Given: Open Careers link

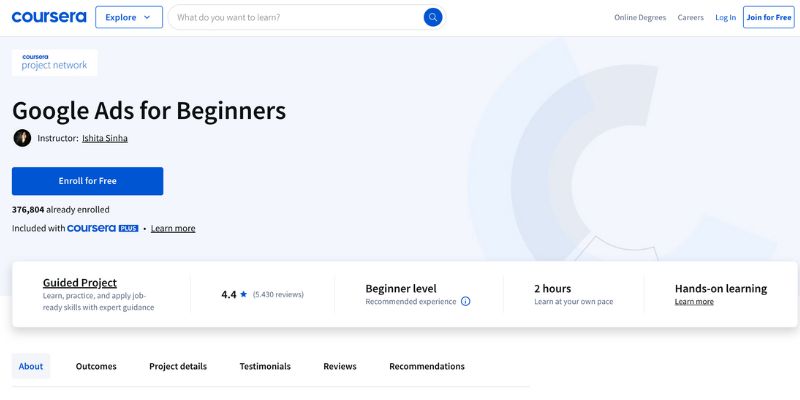Looking at the screenshot, I should click(x=690, y=17).
